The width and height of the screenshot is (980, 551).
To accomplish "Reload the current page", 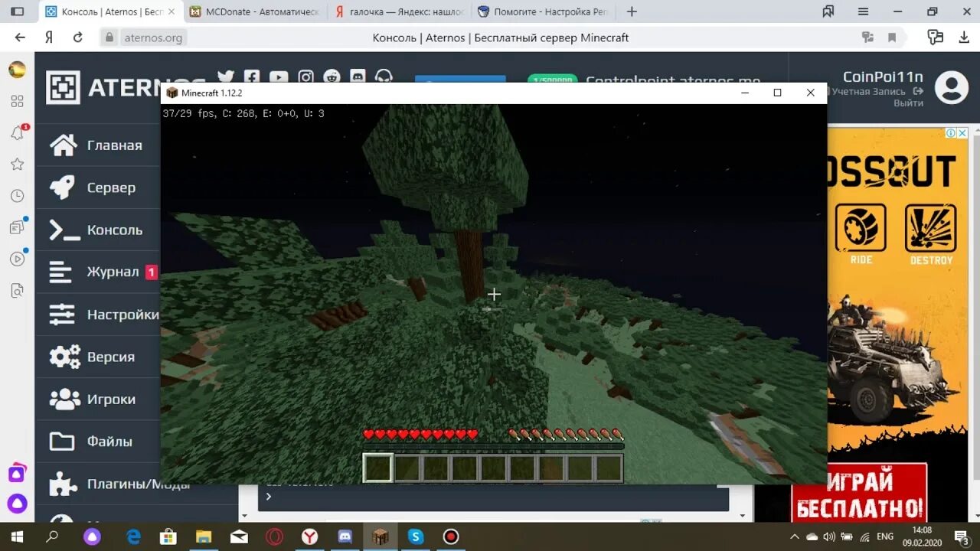I will click(x=77, y=37).
